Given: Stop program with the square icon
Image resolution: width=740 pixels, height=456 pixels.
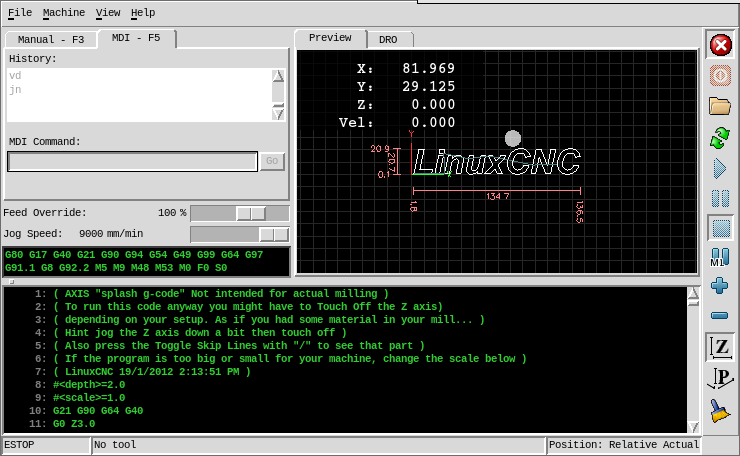Looking at the screenshot, I should [720, 228].
